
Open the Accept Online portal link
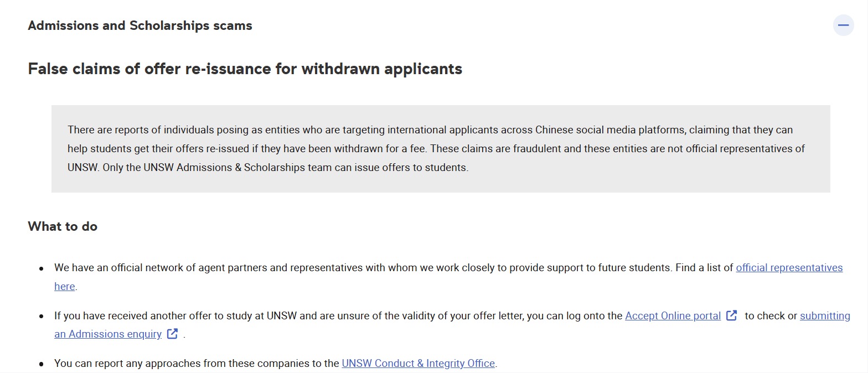[673, 316]
